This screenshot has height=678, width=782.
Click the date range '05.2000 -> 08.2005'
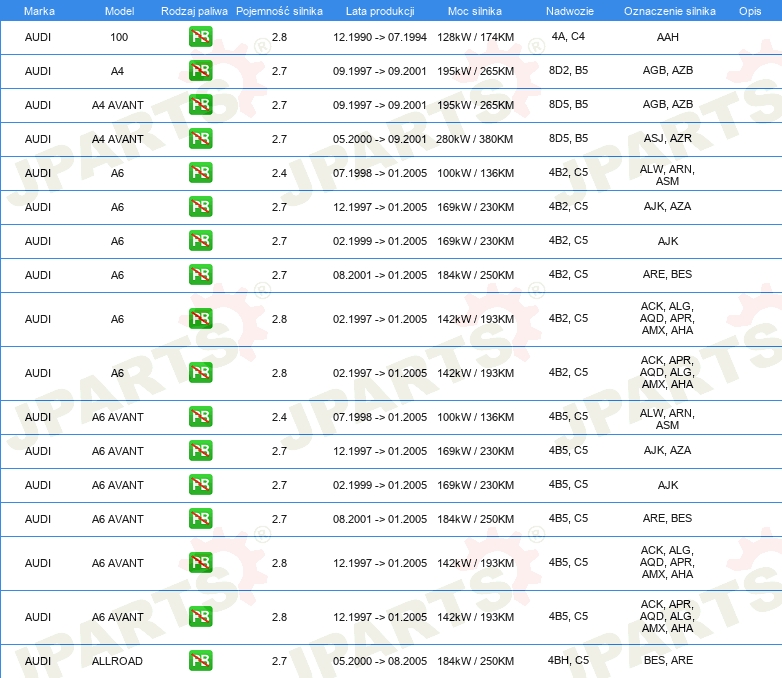(380, 661)
